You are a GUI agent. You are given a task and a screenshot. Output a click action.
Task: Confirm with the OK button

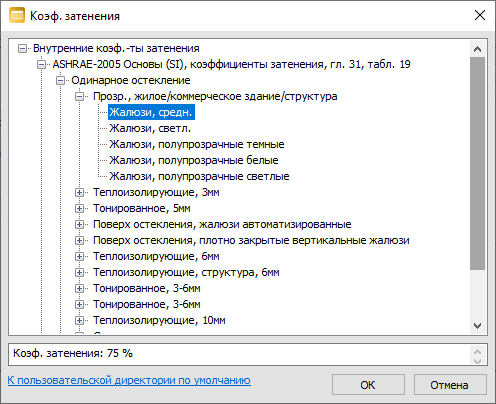pos(368,385)
